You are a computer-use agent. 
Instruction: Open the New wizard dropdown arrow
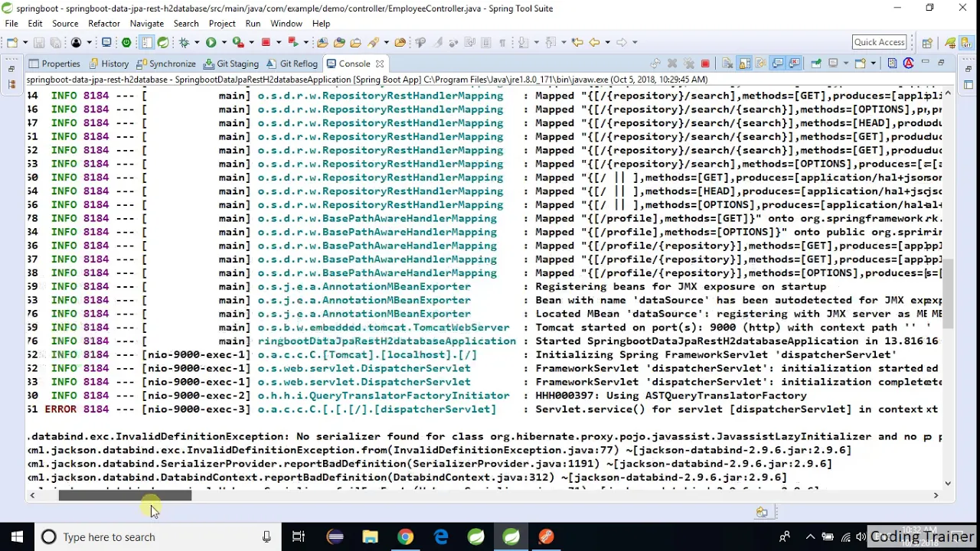pos(24,42)
